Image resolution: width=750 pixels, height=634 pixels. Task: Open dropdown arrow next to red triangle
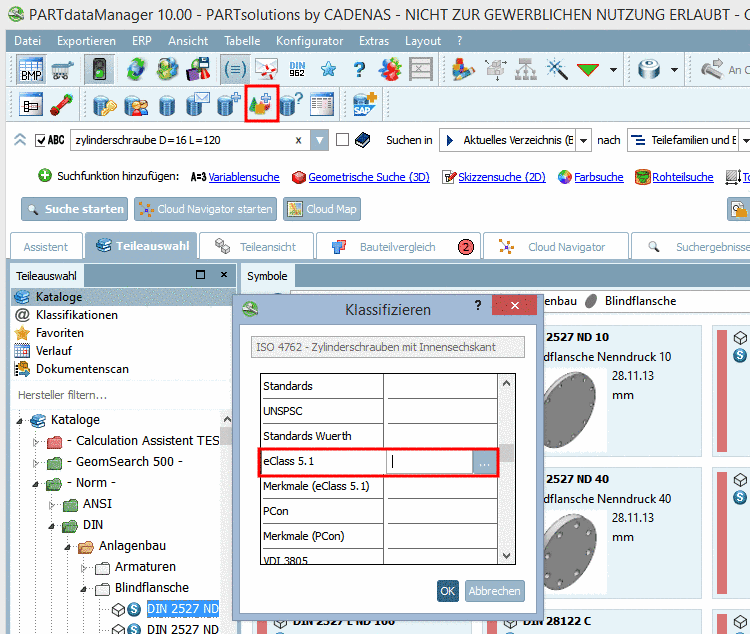(613, 70)
